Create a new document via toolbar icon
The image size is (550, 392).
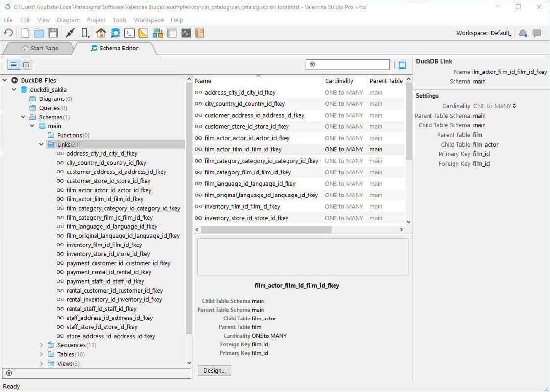[25, 33]
